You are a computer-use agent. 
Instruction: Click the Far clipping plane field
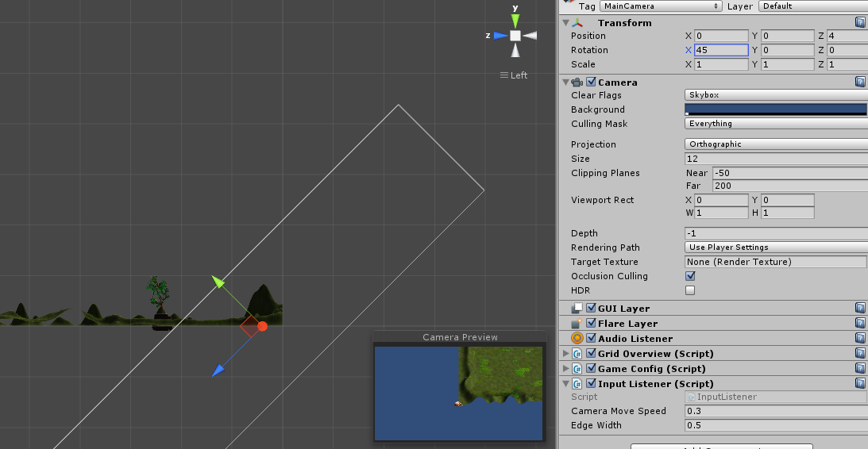(790, 186)
